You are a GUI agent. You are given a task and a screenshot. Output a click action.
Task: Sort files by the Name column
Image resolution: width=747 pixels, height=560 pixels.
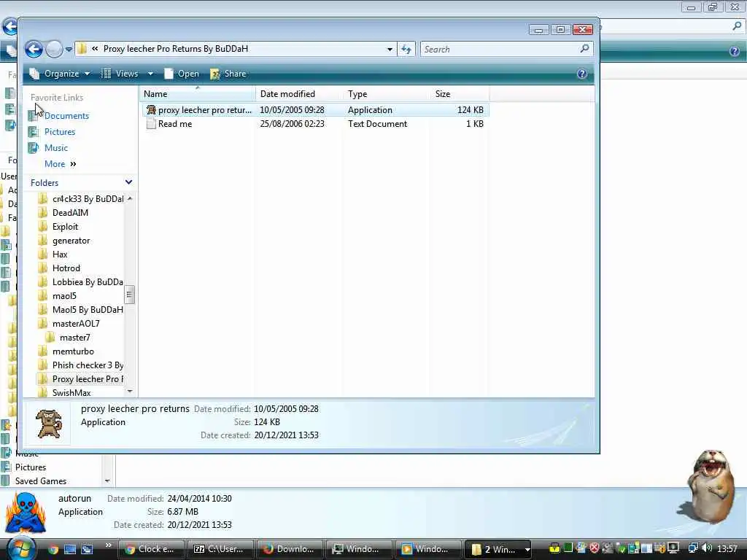[197, 94]
